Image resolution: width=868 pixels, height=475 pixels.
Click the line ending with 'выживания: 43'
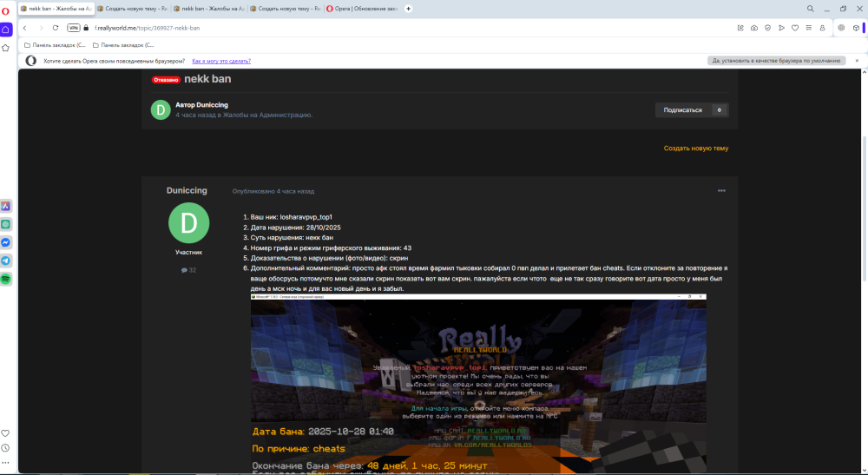[331, 248]
